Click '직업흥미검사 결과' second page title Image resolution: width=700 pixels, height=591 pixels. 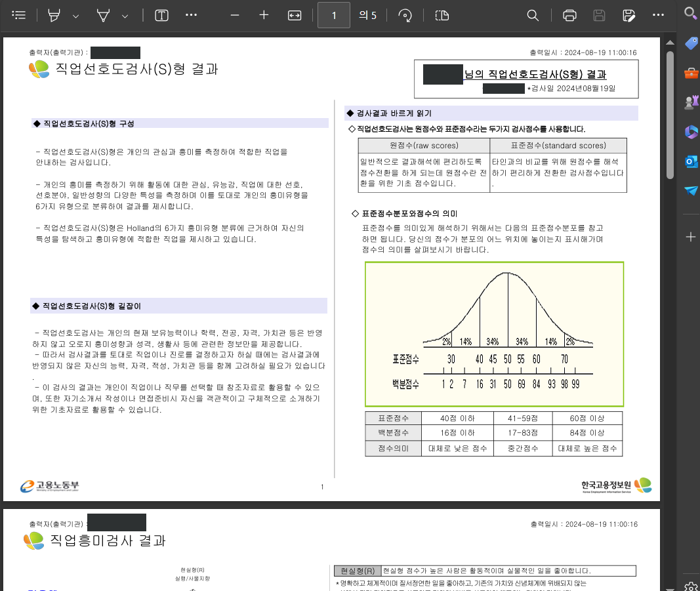coord(108,540)
